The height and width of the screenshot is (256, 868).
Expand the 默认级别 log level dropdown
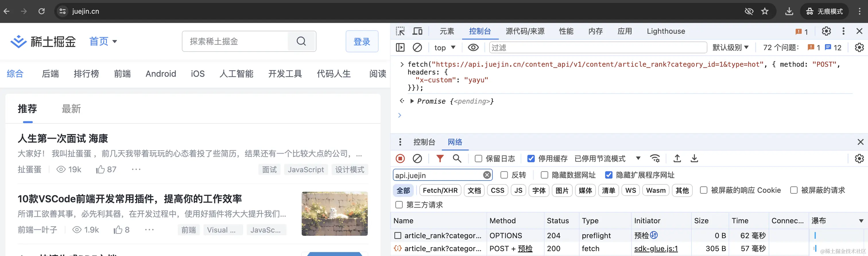pyautogui.click(x=730, y=47)
